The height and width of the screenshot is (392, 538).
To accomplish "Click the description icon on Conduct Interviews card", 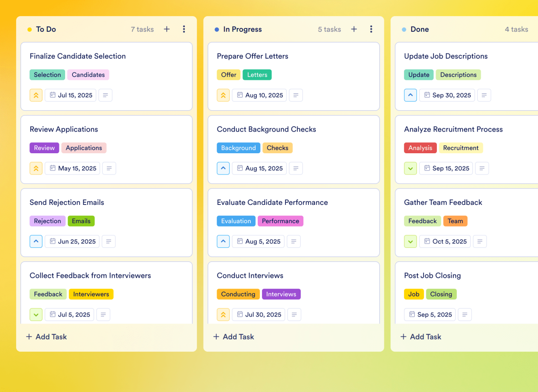I will click(x=294, y=314).
